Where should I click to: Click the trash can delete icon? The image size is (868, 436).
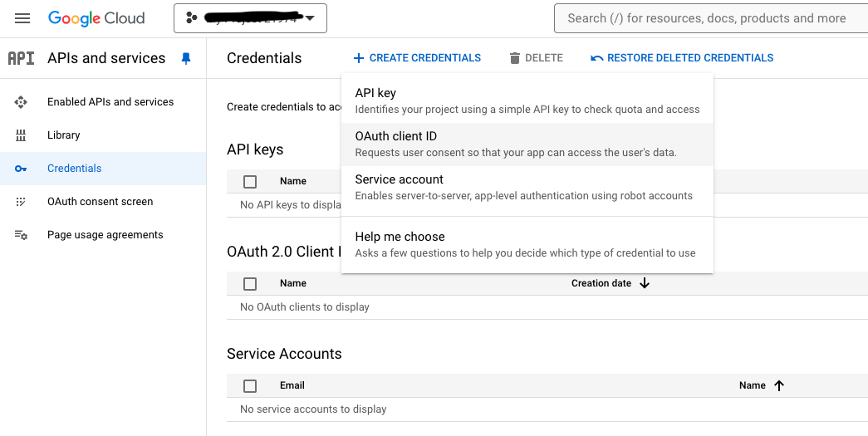coord(515,58)
